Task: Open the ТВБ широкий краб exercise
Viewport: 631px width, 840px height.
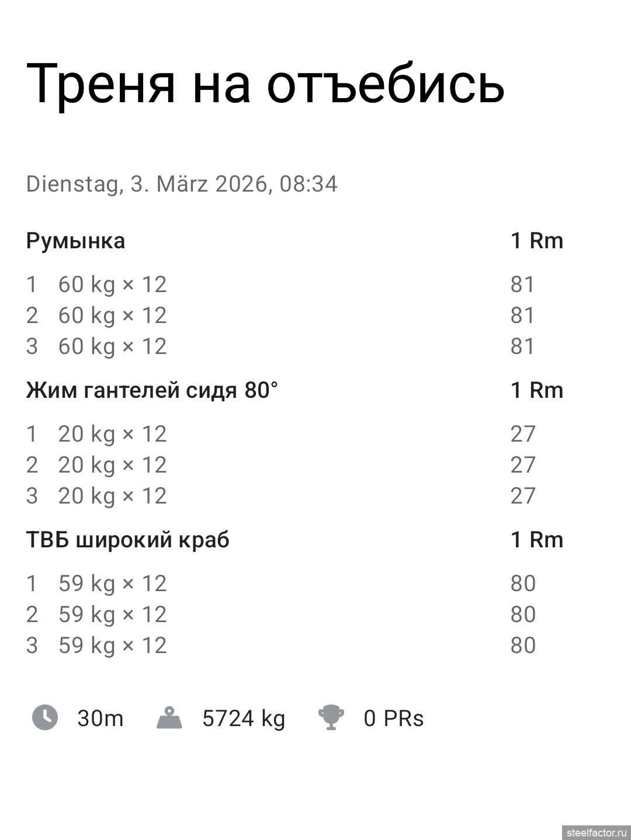Action: [x=127, y=540]
